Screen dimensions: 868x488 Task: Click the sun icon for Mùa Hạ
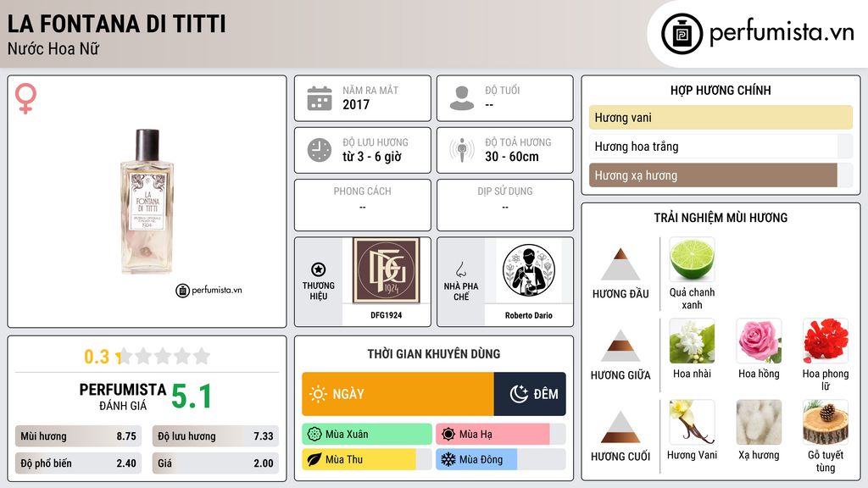448,435
